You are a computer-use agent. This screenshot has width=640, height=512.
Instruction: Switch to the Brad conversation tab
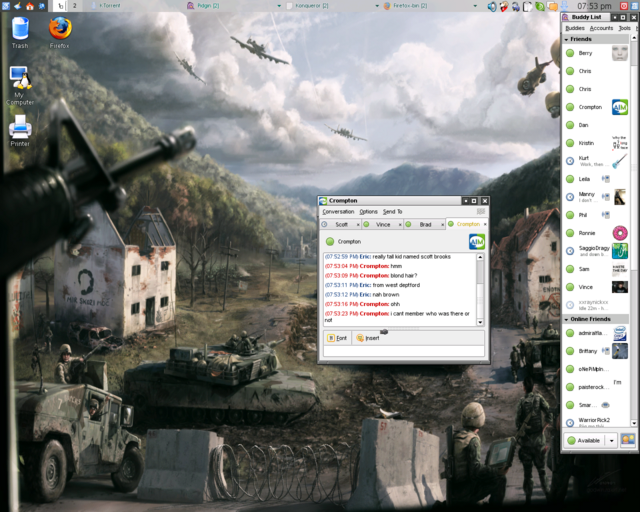tap(425, 225)
